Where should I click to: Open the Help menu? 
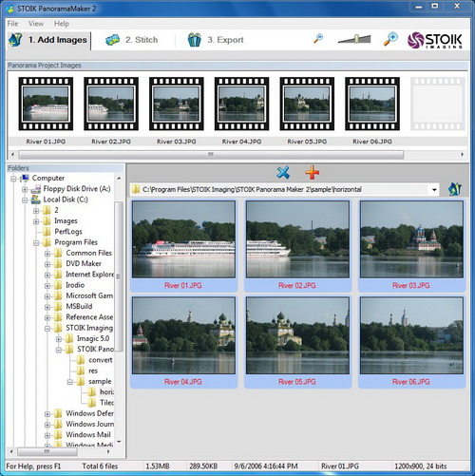click(x=62, y=24)
